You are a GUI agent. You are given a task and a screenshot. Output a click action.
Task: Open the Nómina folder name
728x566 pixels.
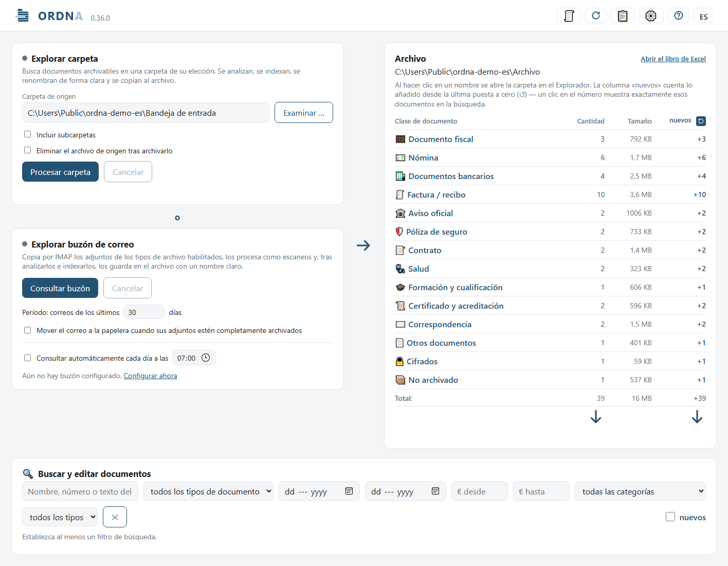coord(423,157)
